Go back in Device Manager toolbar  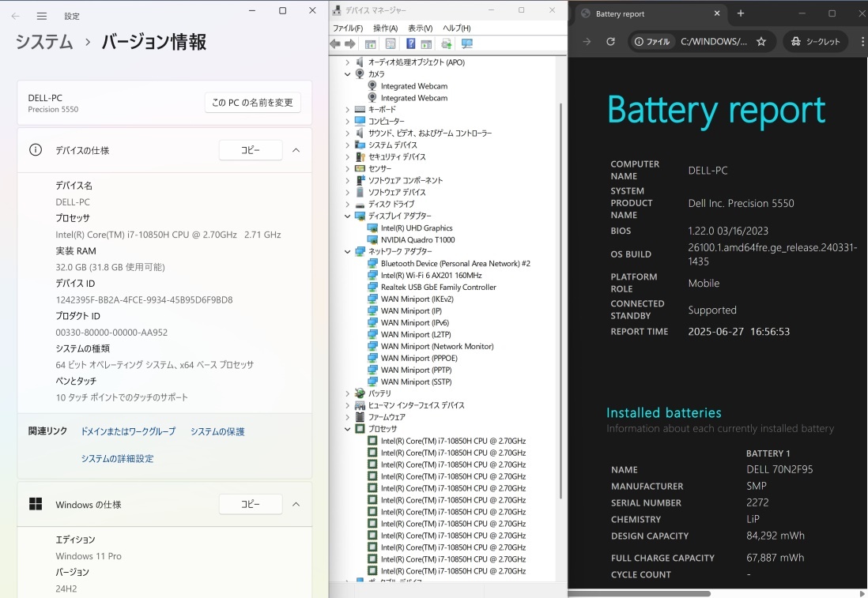tap(335, 43)
